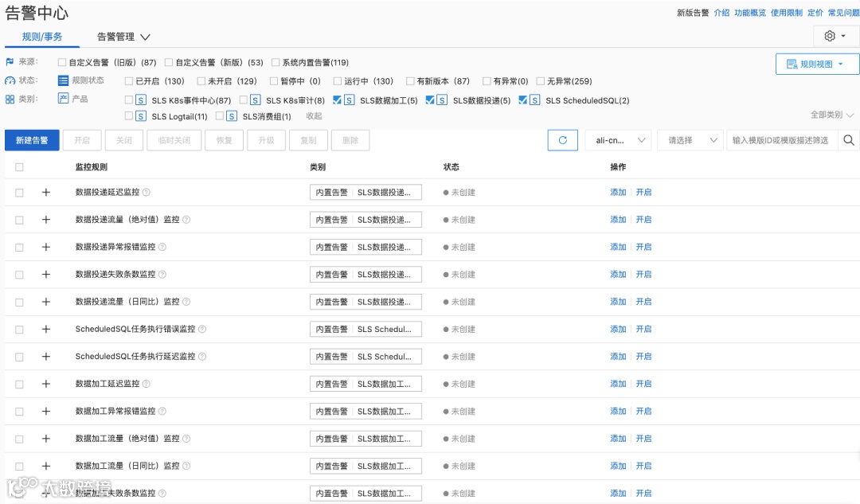Viewport: 860px width, 504px height.
Task: Click the S icon of SLS Logtail
Action: (x=141, y=116)
